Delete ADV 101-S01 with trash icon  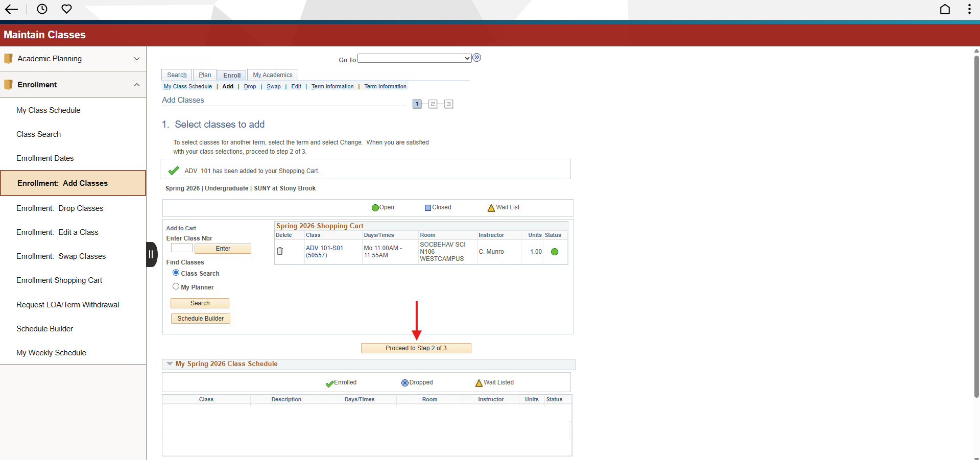[x=280, y=251]
